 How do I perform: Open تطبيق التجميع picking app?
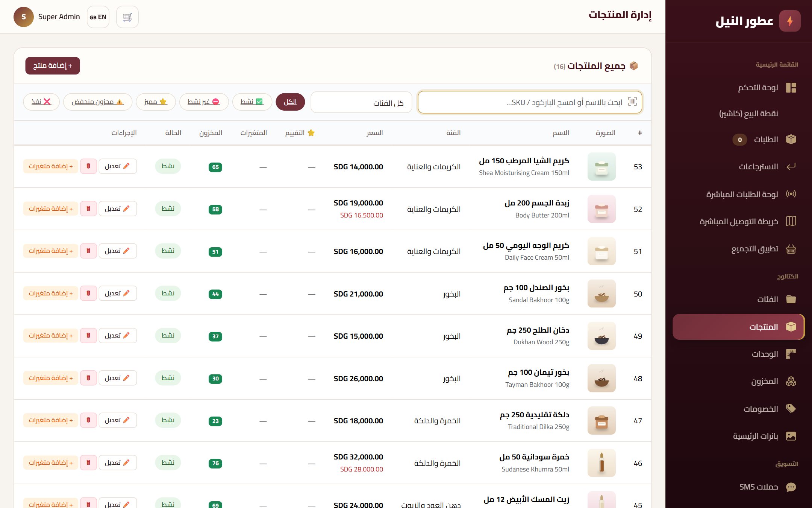point(738,249)
